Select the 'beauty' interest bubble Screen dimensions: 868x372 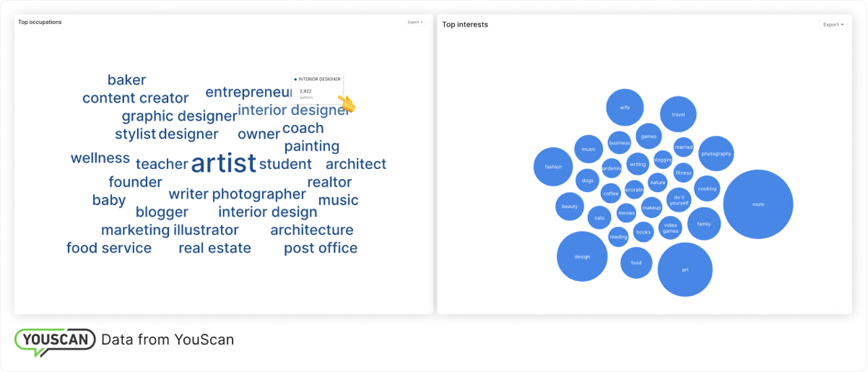point(570,206)
